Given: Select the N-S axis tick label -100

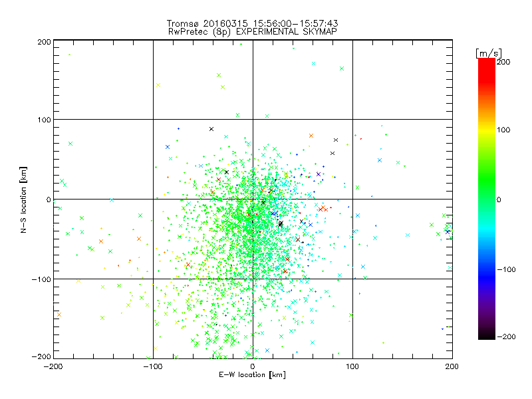Looking at the screenshot, I should click(x=41, y=279).
